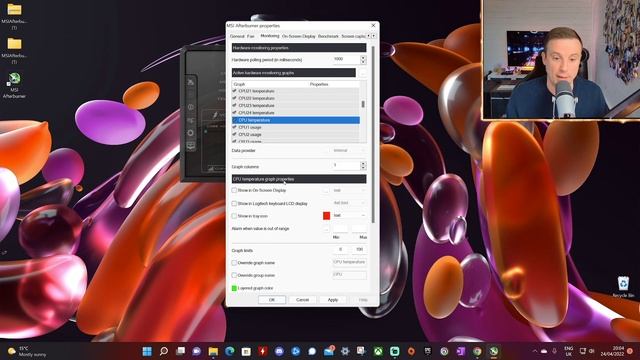Viewport: 640px width, 360px height.
Task: Switch to the Fan tab
Action: click(x=251, y=36)
